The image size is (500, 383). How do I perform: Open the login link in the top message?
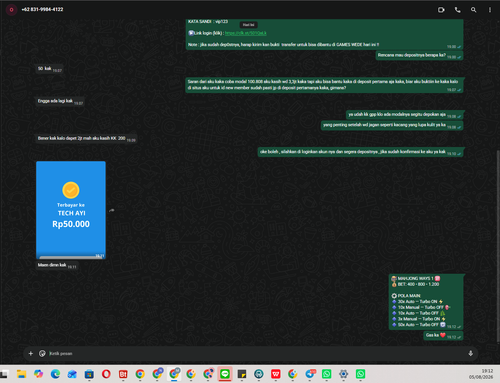[246, 33]
